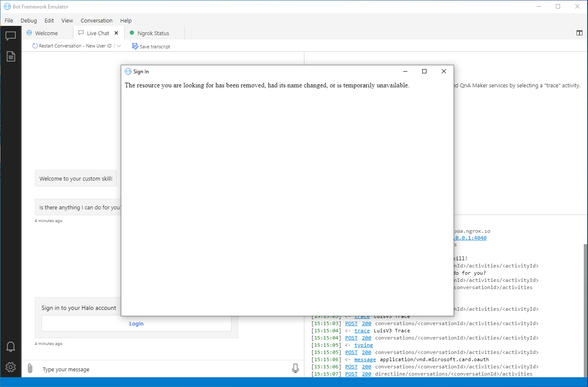Screen dimensions: 588x387
Task: Open the Conversation menu
Action: tap(96, 20)
